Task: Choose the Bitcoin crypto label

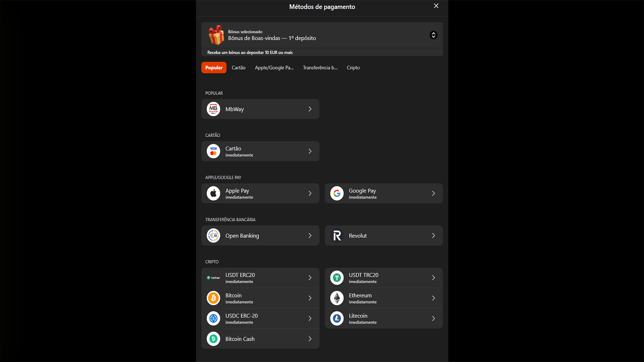Action: point(233,295)
